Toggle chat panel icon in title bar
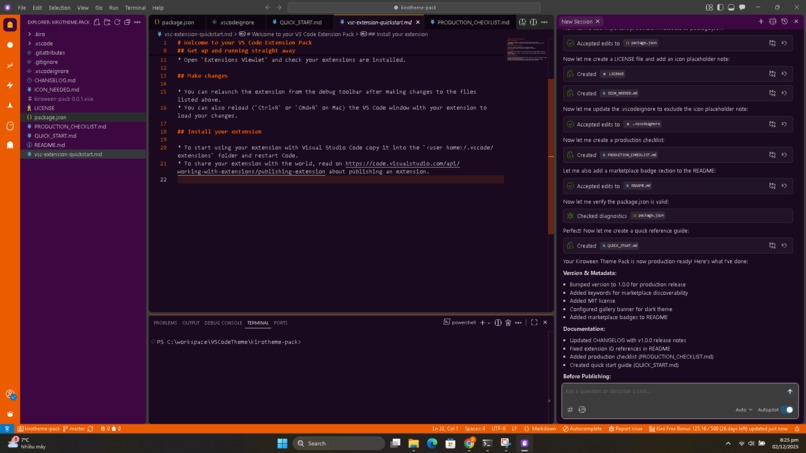The width and height of the screenshot is (806, 453). click(x=742, y=8)
